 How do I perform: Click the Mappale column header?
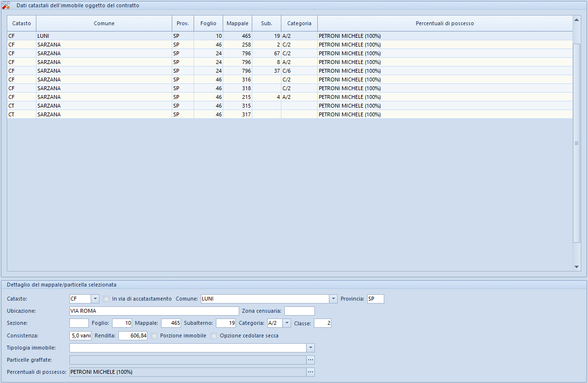pos(238,23)
